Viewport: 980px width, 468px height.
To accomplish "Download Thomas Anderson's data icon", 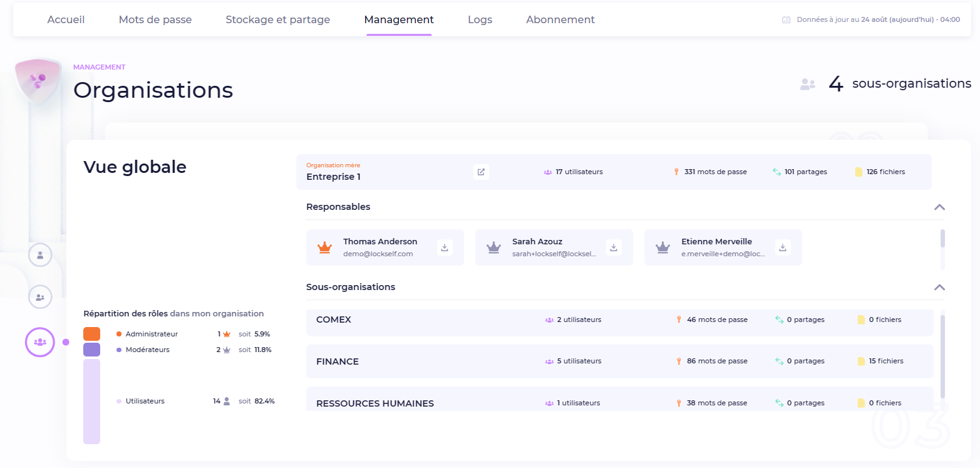I will point(445,247).
